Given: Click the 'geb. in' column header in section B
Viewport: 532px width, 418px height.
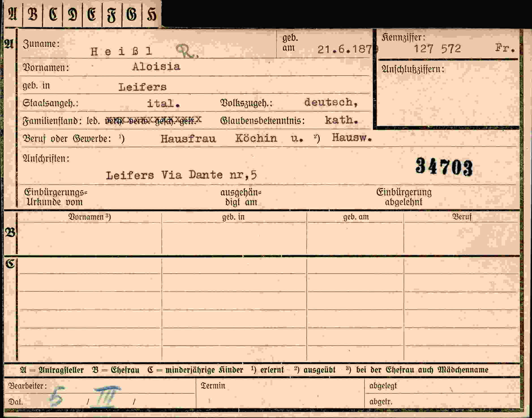Looking at the screenshot, I should click(x=233, y=217).
